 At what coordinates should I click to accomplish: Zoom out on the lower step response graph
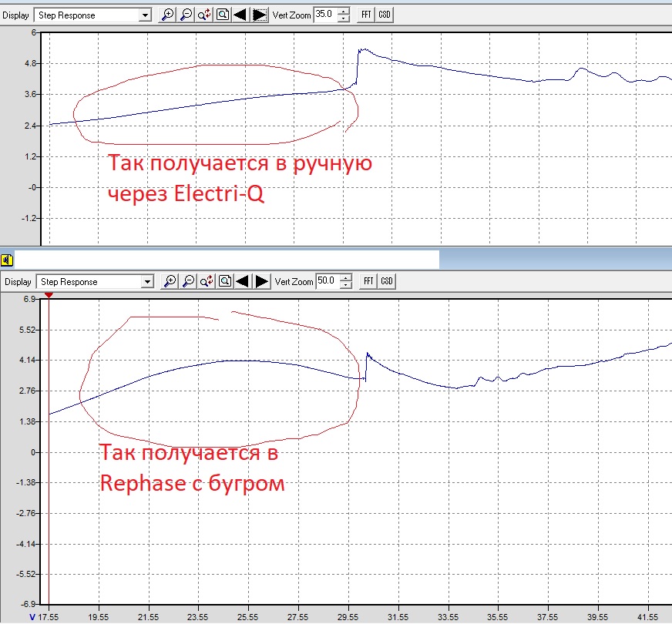pyautogui.click(x=189, y=281)
